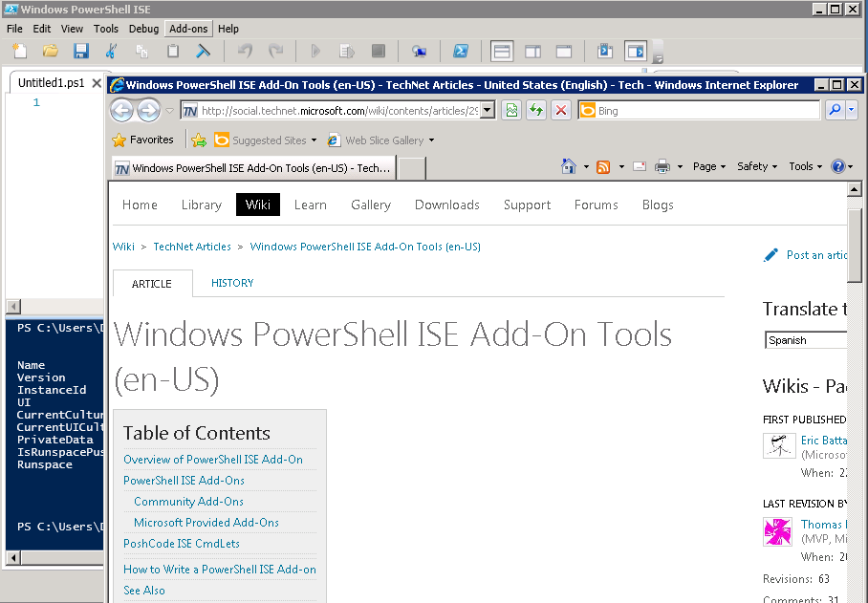
Task: Click the New script icon in ISE toolbar
Action: pos(19,51)
